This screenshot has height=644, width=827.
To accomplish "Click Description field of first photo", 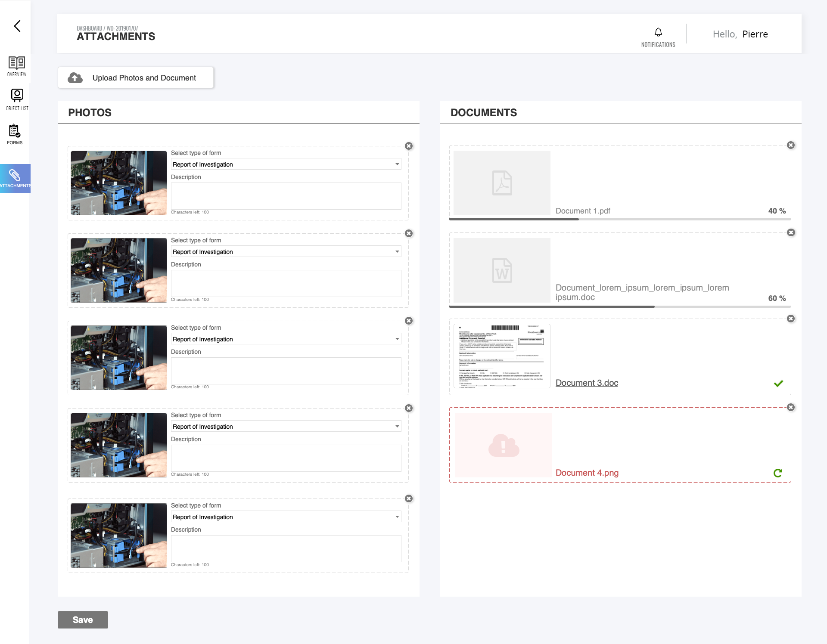I will click(x=286, y=196).
